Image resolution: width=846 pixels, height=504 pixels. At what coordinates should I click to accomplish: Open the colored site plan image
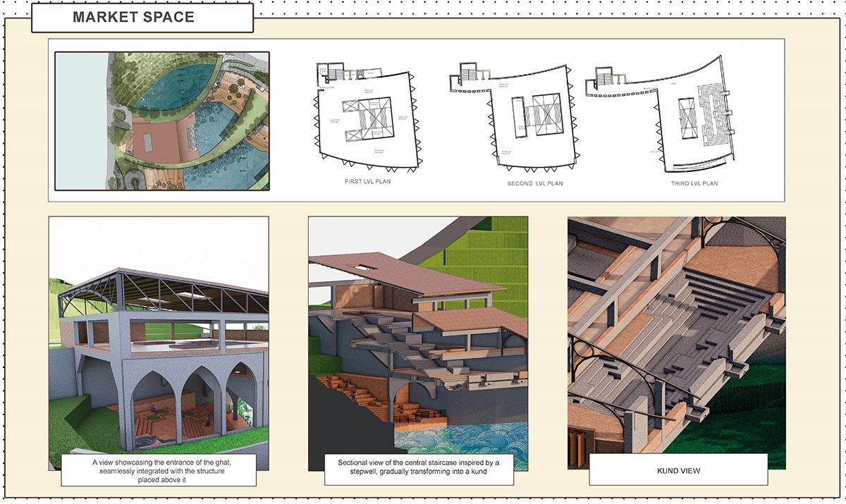click(x=162, y=121)
